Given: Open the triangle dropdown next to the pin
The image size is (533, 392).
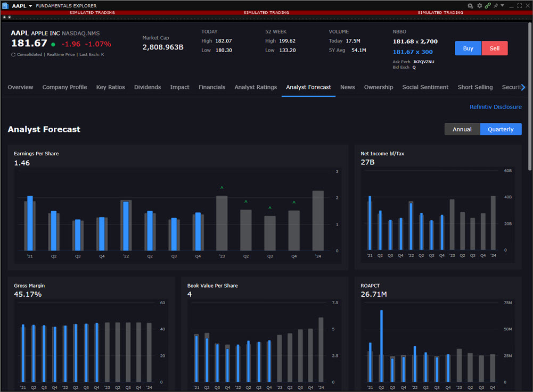Looking at the screenshot, I should click(502, 6).
